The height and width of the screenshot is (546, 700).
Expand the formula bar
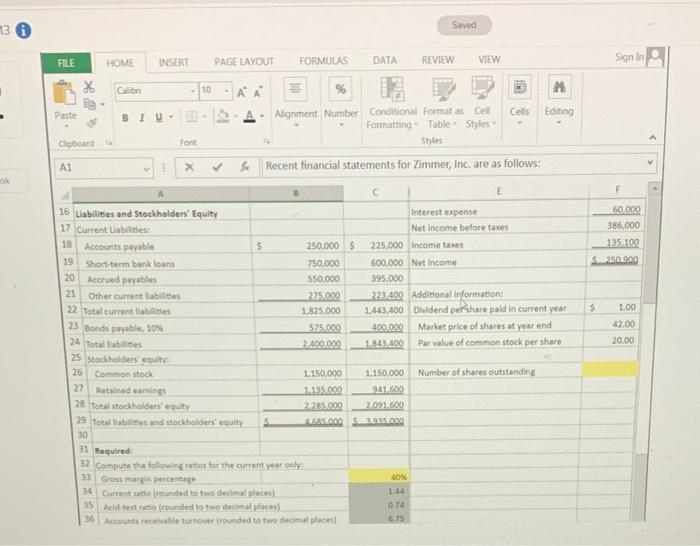650,163
